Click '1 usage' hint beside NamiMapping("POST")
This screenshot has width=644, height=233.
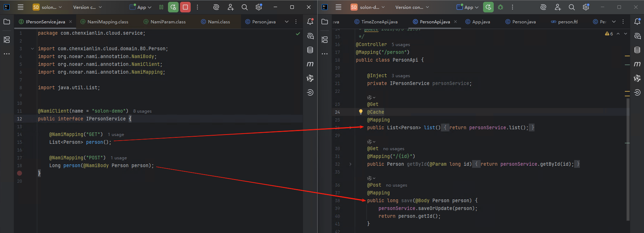click(118, 158)
